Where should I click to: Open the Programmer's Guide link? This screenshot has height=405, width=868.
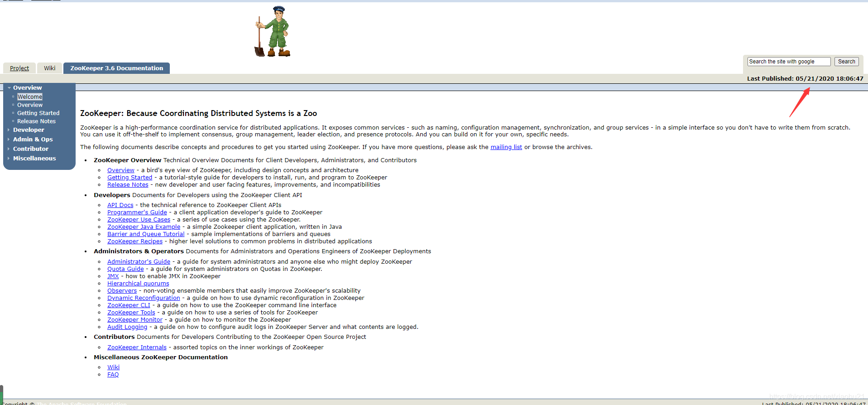[137, 212]
